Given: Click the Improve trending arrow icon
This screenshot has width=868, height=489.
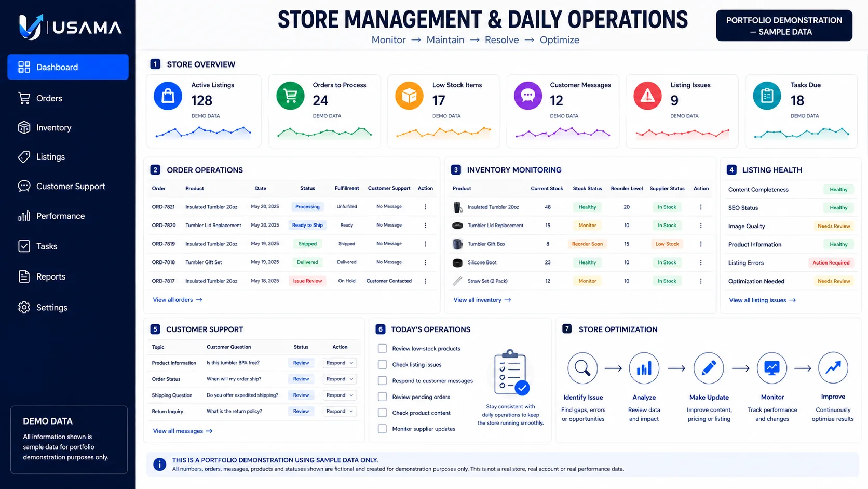Looking at the screenshot, I should (x=833, y=368).
